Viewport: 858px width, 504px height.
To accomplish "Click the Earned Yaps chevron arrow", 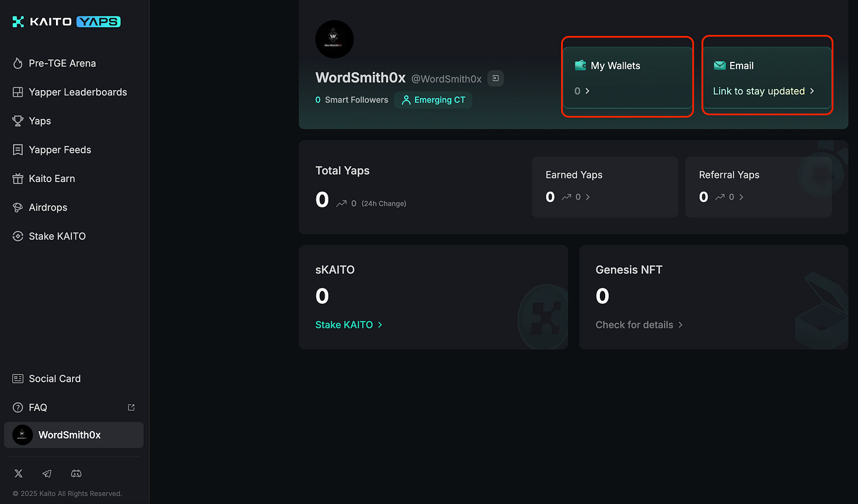I will pyautogui.click(x=588, y=197).
